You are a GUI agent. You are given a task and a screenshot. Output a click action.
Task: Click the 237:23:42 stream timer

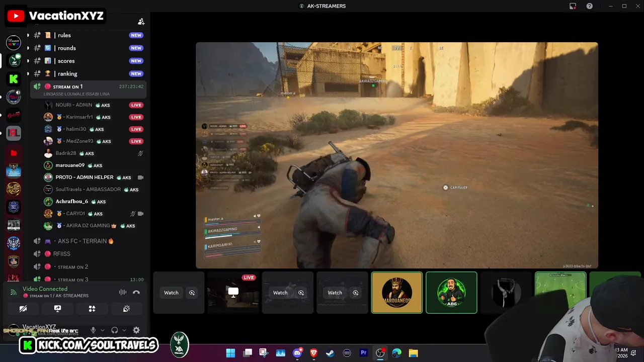(x=131, y=86)
